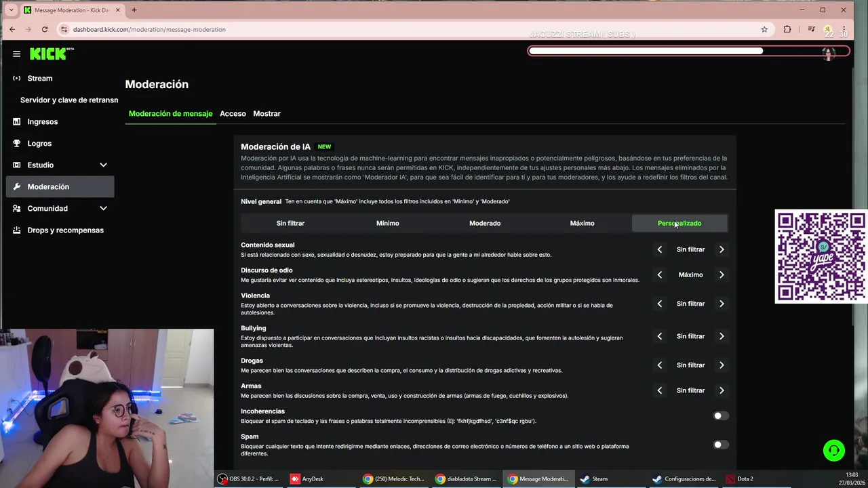Switch to Steam in the taskbar
The image size is (868, 488).
[595, 479]
